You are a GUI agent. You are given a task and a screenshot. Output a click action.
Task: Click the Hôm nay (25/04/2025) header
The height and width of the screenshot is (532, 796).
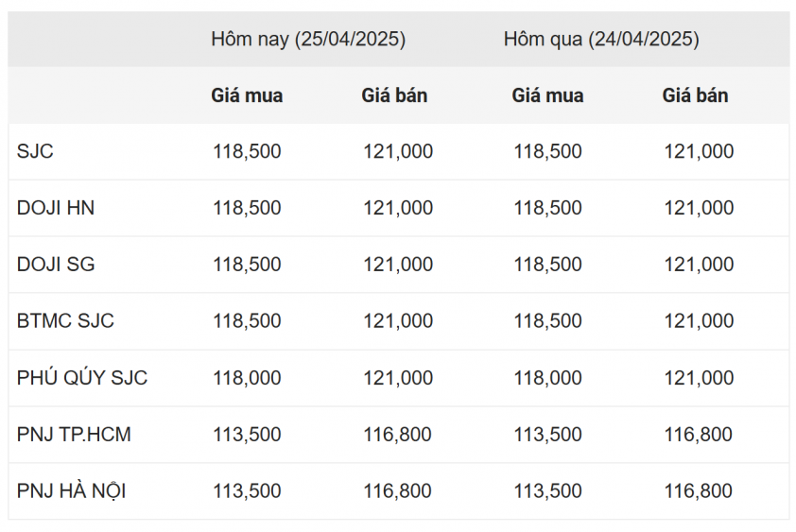[308, 39]
